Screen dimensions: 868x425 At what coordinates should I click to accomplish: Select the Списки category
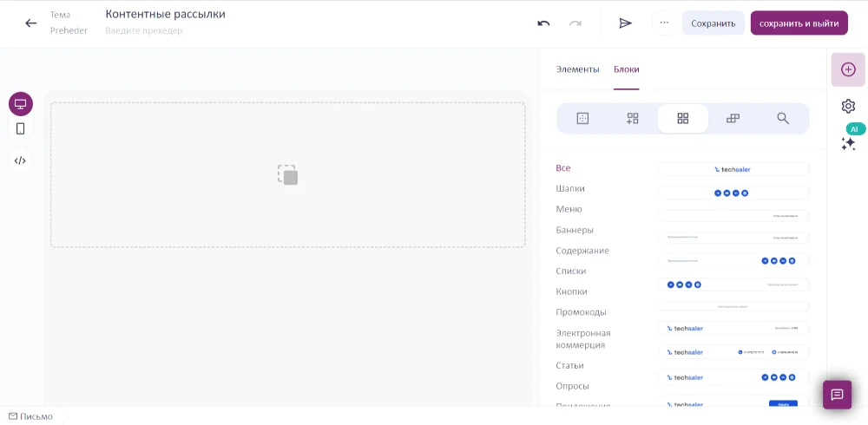coord(571,271)
